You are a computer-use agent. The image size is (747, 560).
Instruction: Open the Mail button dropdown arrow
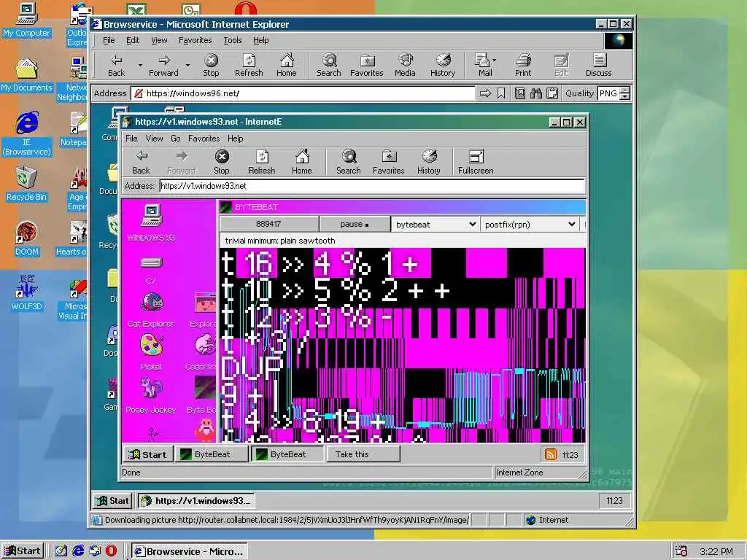click(494, 61)
